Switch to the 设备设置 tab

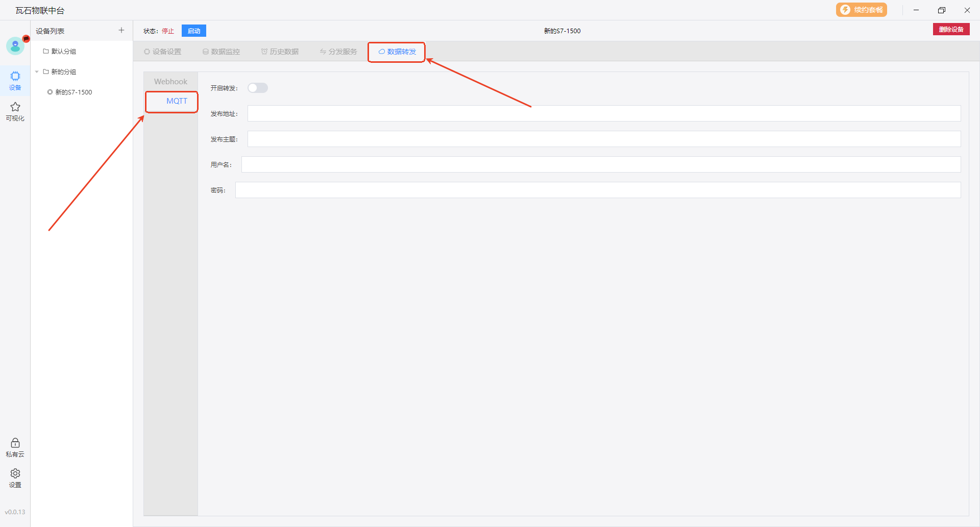click(163, 52)
